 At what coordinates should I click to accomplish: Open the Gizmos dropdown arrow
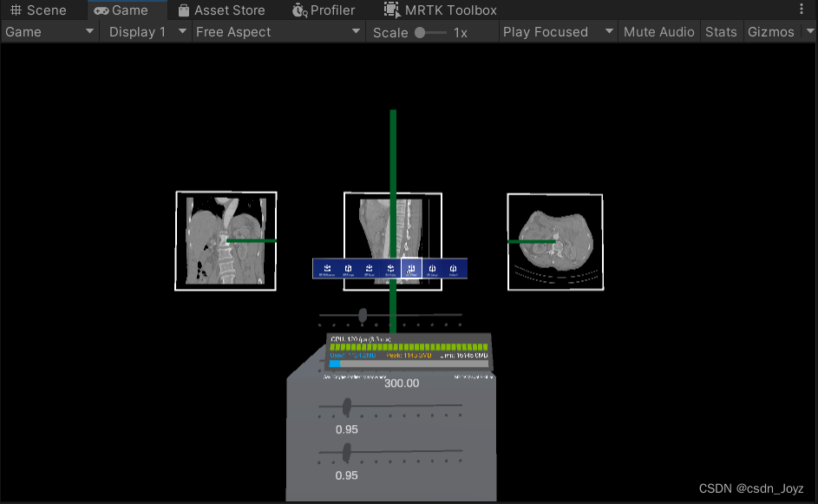[810, 31]
